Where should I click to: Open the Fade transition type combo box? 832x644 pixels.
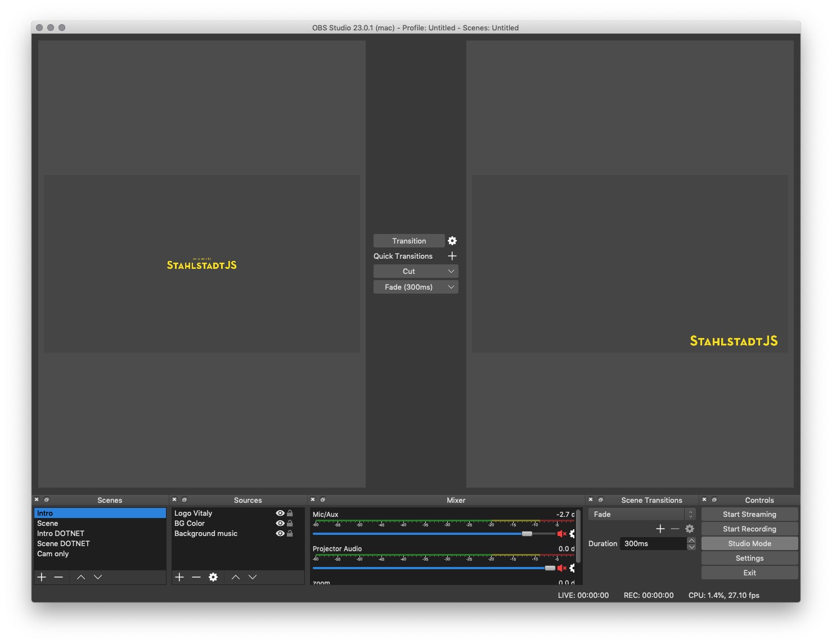click(642, 514)
